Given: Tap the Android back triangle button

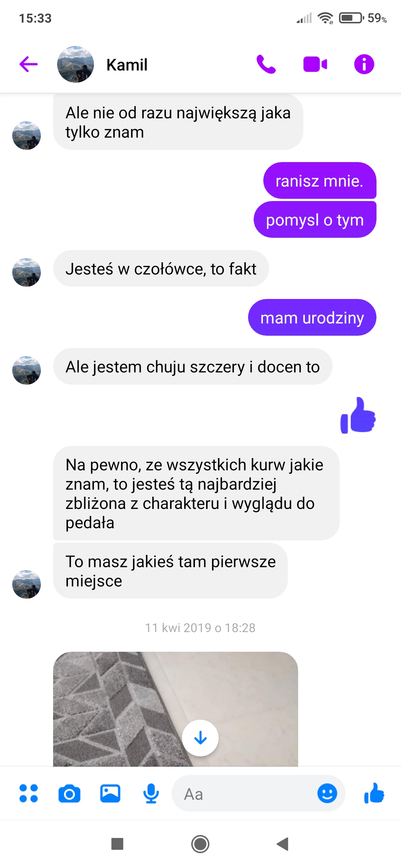Looking at the screenshot, I should coord(283,844).
